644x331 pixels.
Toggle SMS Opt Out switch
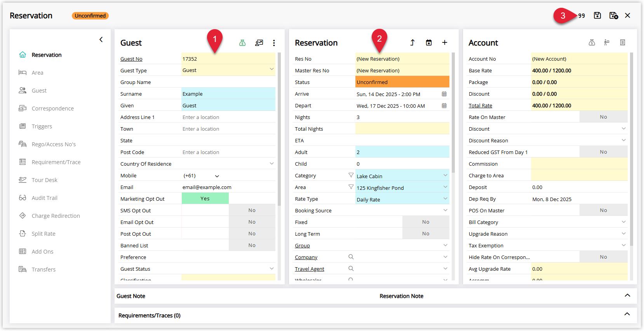click(x=228, y=210)
